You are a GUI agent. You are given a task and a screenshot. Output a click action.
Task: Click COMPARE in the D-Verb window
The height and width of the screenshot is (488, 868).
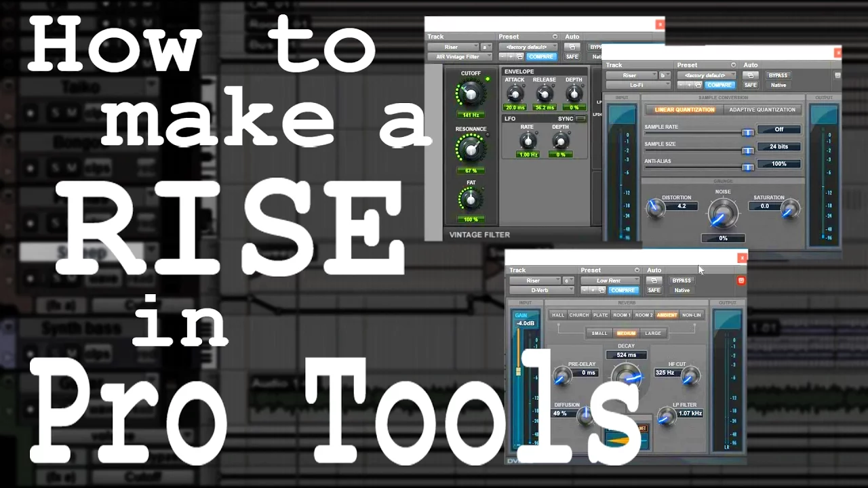(623, 290)
